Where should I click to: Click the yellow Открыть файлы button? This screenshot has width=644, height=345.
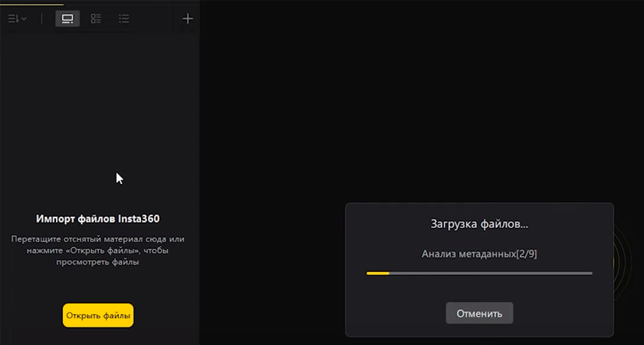[98, 315]
